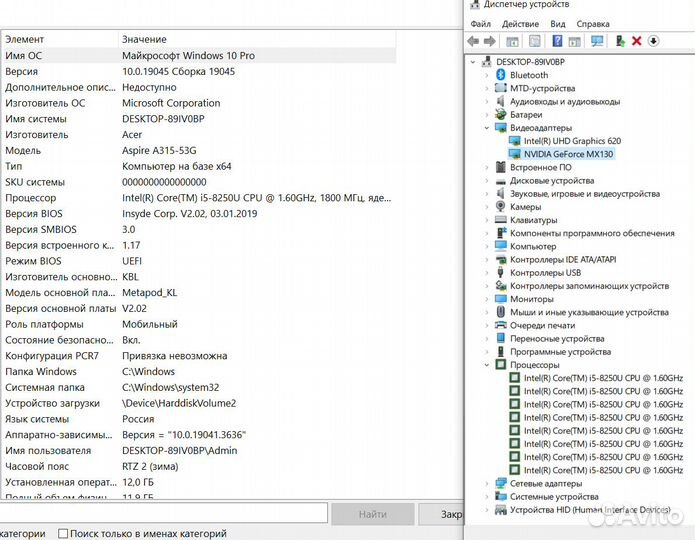Expand the Системные устройства branch
This screenshot has width=695, height=540.
[487, 497]
